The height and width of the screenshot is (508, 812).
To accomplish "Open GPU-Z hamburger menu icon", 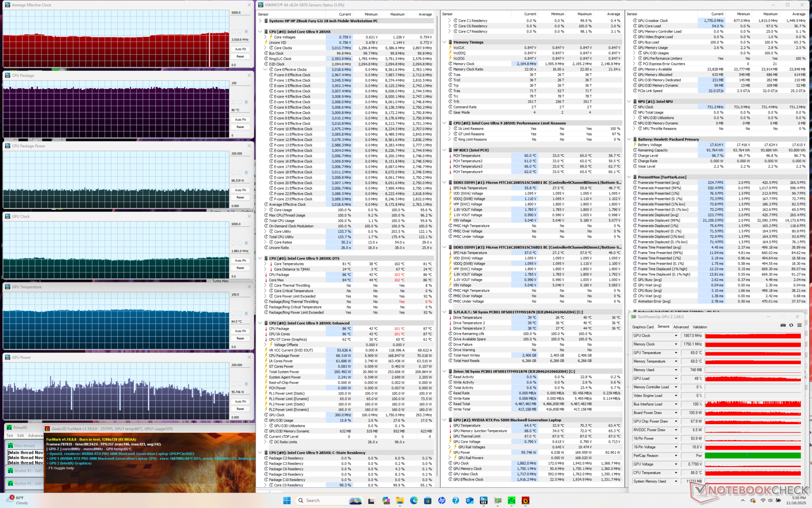I will tap(799, 325).
